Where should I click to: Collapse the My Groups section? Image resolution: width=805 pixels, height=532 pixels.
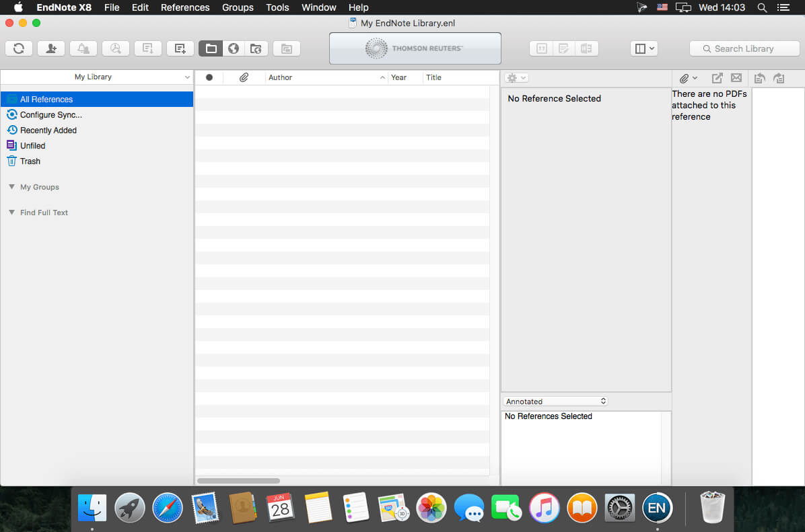12,187
